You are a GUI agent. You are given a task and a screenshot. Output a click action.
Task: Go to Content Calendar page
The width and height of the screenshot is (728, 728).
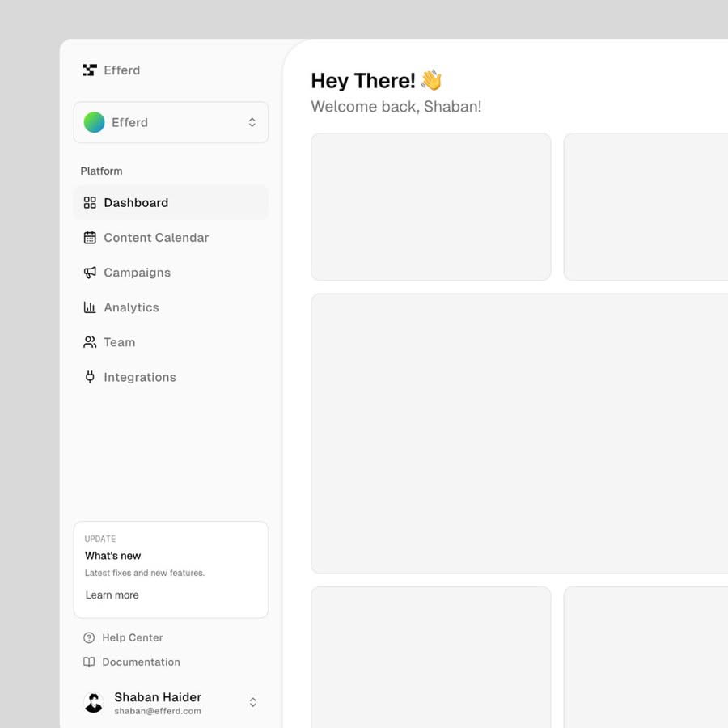(156, 238)
